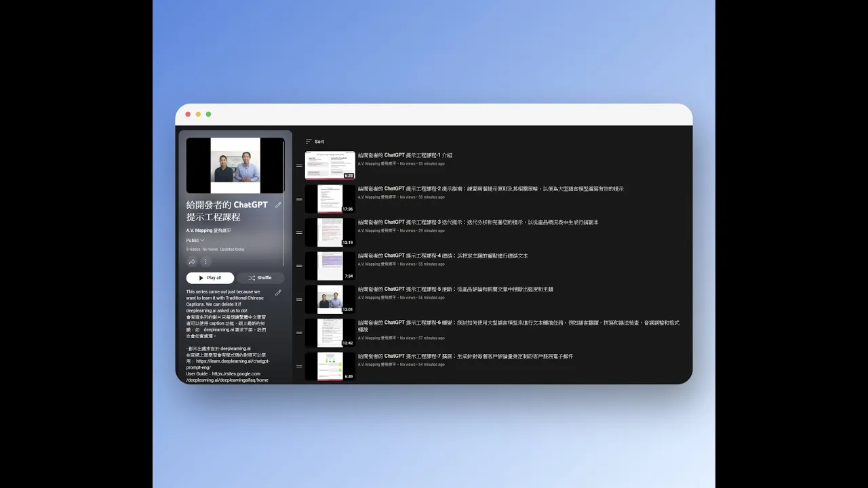Open the sites.google.com User Guide link
868x488 pixels.
[x=228, y=377]
